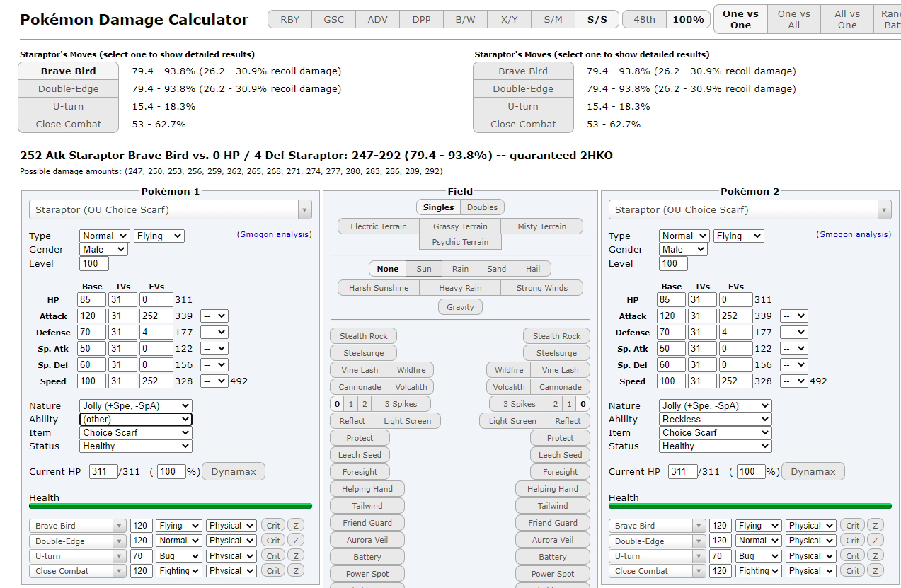Toggle Grassy Terrain
This screenshot has height=588, width=901.
[x=460, y=226]
